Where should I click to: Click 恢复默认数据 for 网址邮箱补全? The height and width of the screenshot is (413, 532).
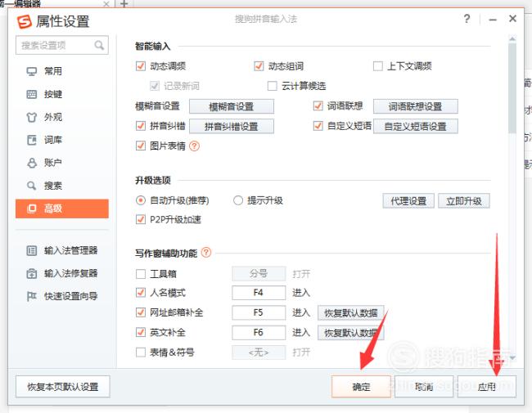[351, 313]
